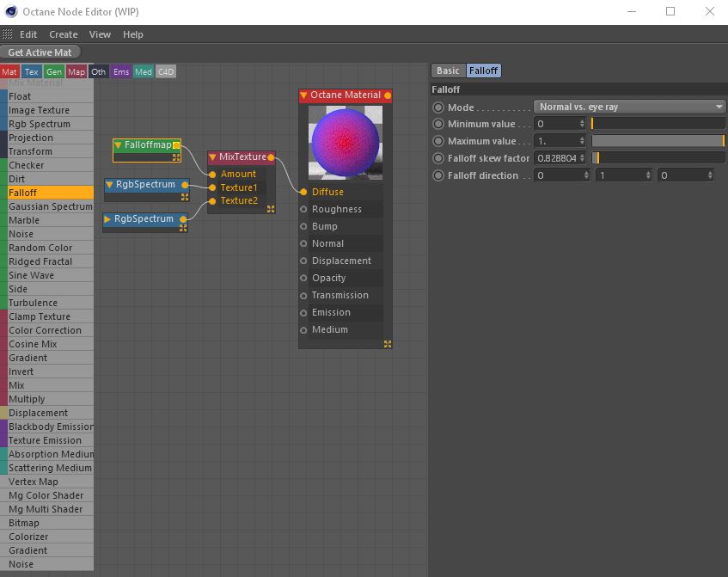
Task: Click the Falloff skew factor slider
Action: [x=658, y=158]
